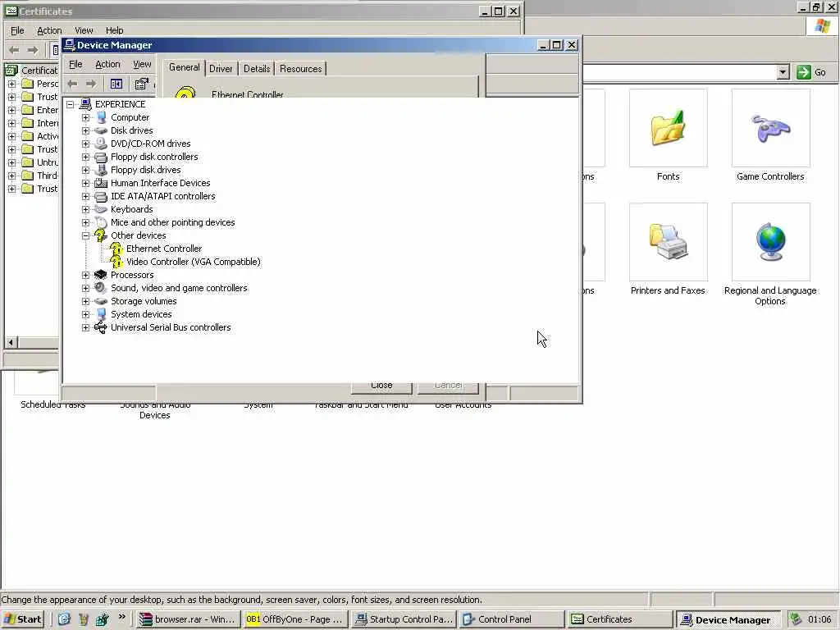The image size is (840, 630).
Task: Collapse the Other devices node
Action: click(85, 235)
